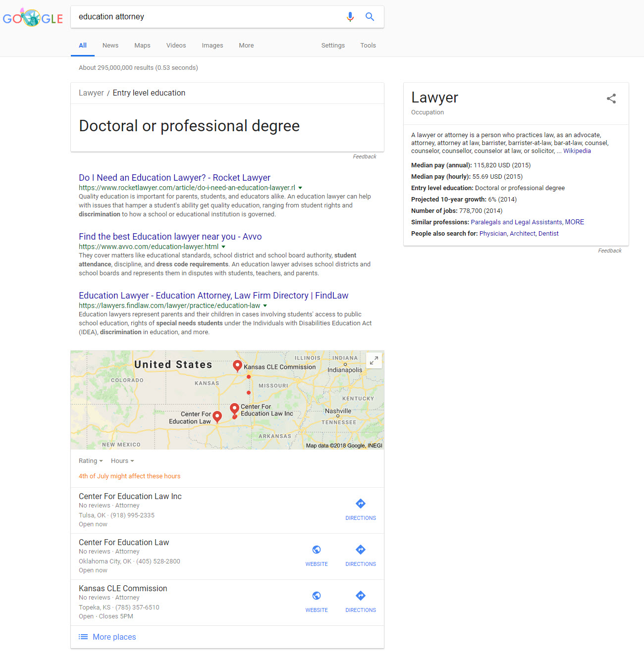This screenshot has width=644, height=660.
Task: Switch to the News search tab
Action: (x=110, y=46)
